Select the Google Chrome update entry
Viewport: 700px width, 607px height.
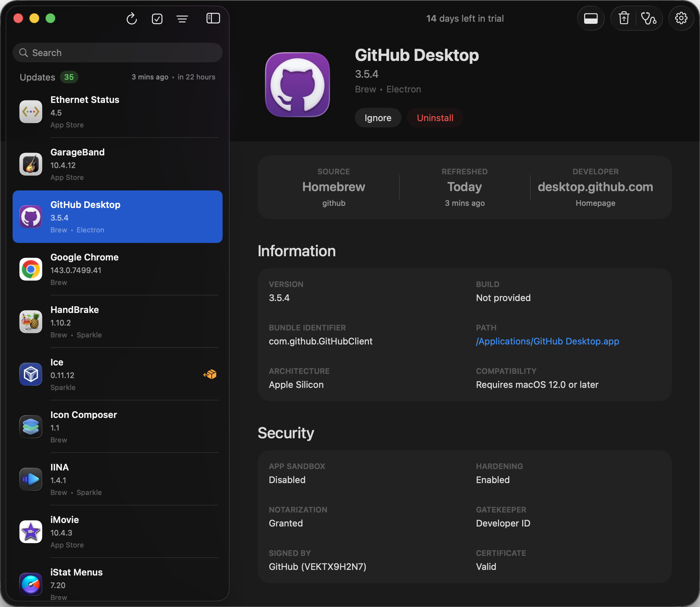117,269
